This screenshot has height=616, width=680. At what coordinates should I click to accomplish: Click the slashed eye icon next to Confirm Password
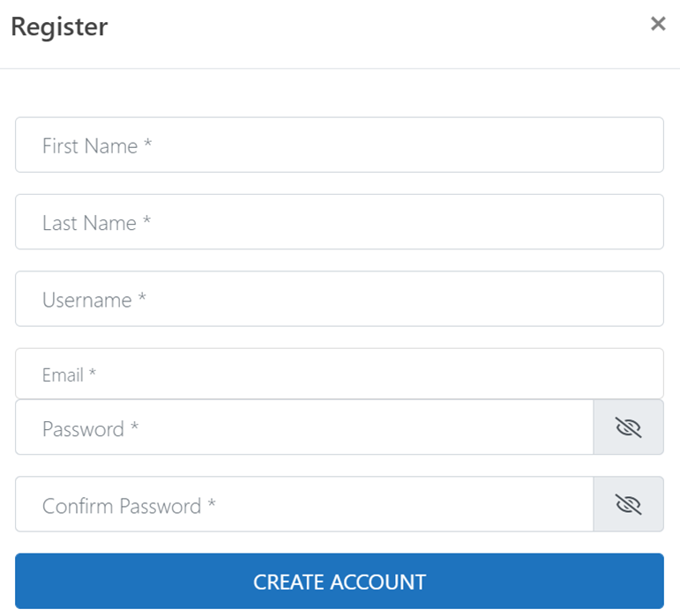[x=628, y=504]
